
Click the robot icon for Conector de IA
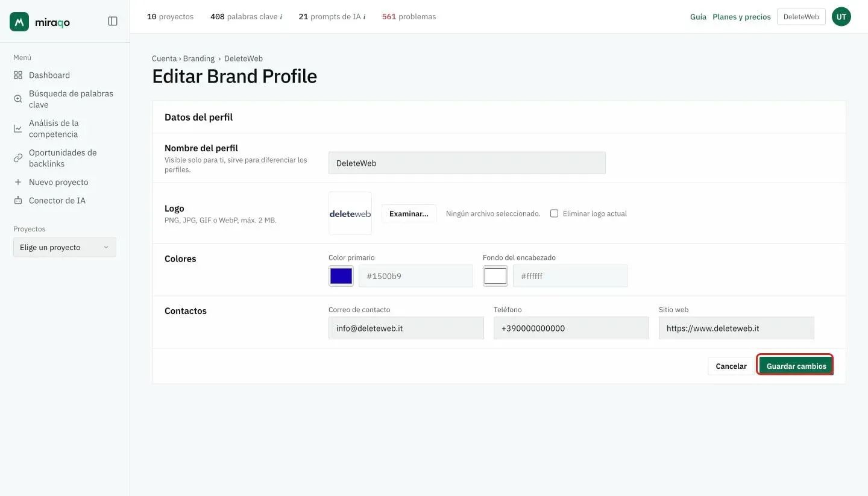coord(18,201)
